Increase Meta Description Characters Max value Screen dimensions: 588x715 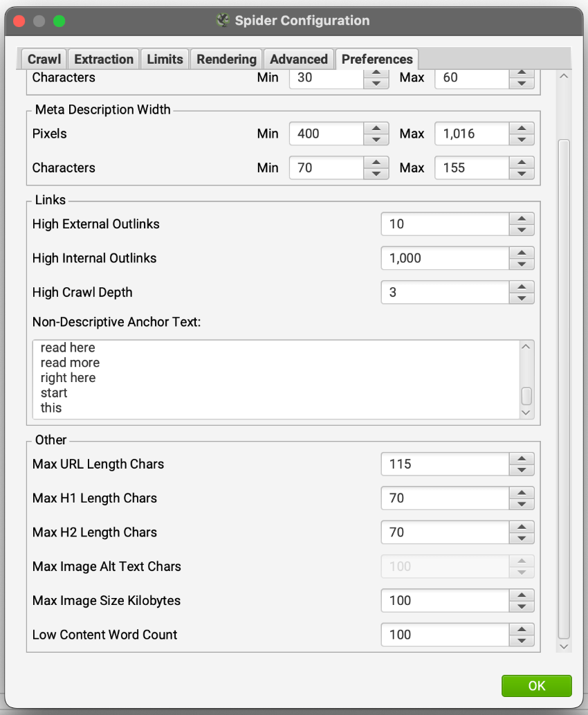point(522,162)
